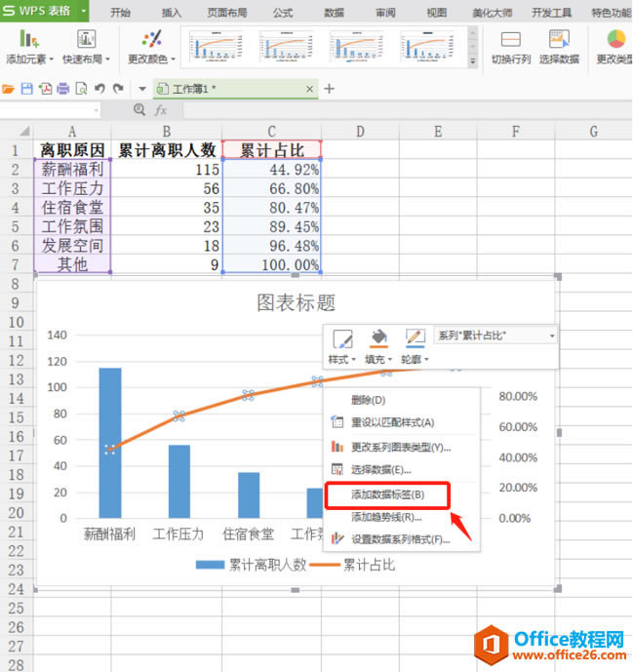Open the WPS 表格 application menu dropdown
Viewport: 633px width, 672px height.
[x=84, y=11]
